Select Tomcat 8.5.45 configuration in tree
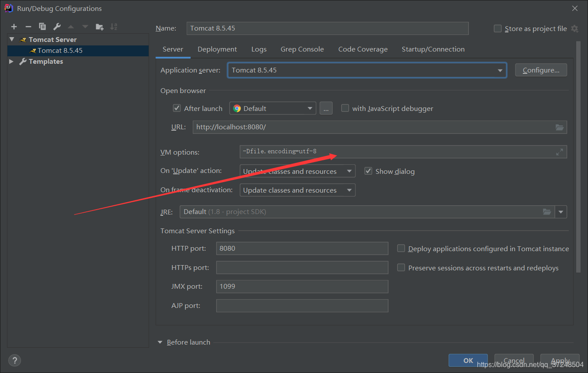The height and width of the screenshot is (373, 588). point(78,50)
